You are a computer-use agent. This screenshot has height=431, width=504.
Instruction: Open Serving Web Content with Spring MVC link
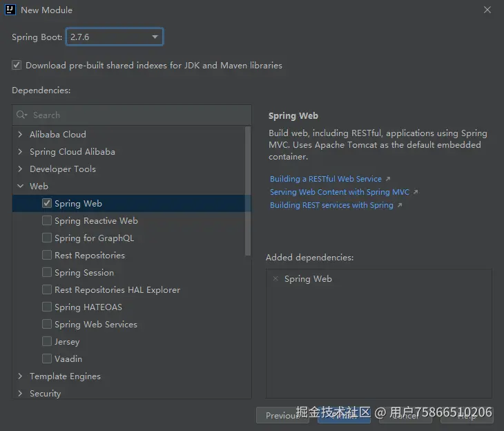(340, 192)
